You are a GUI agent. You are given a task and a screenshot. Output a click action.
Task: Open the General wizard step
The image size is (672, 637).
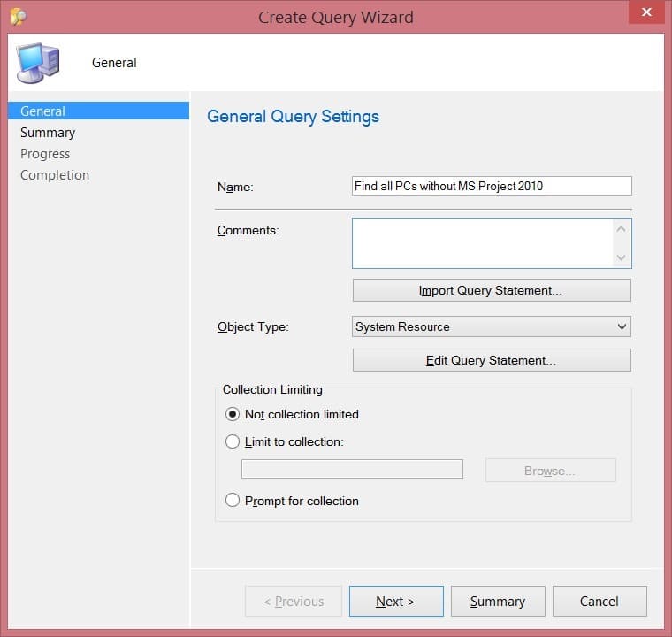[43, 111]
